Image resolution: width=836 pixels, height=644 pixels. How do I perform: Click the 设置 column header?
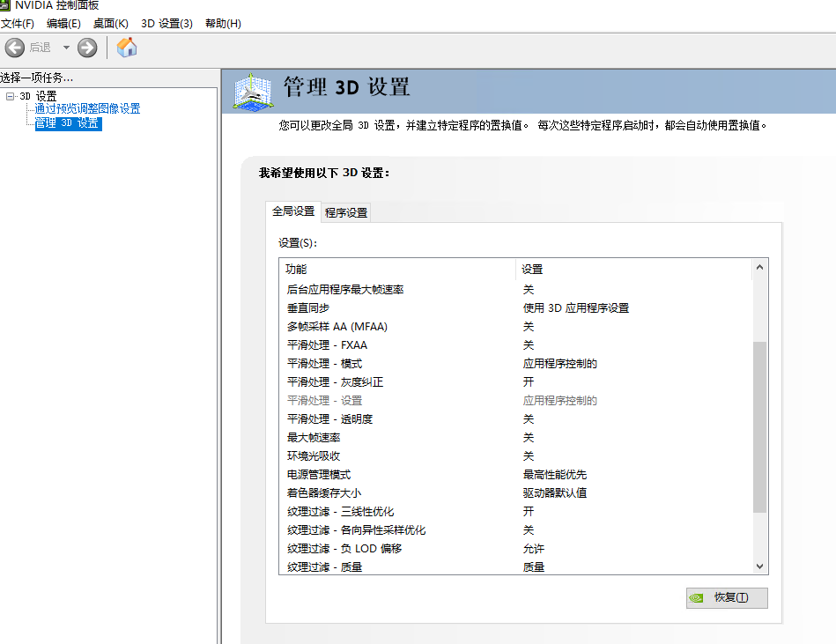(634, 270)
